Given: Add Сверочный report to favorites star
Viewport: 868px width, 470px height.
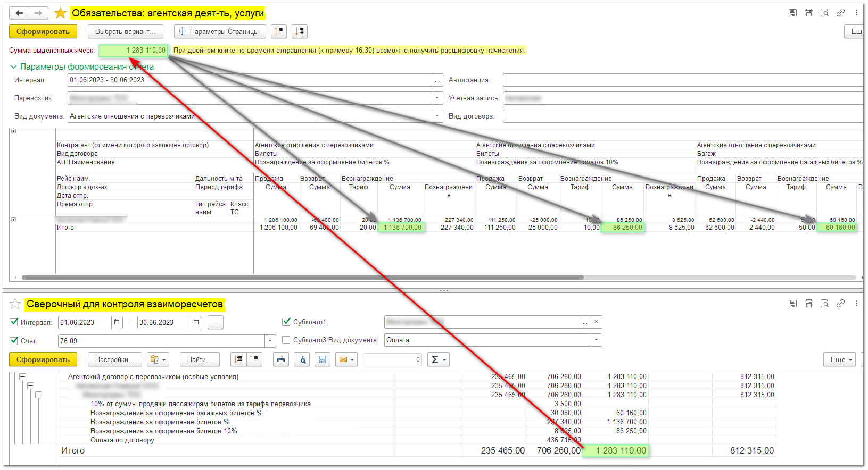Looking at the screenshot, I should (x=15, y=304).
